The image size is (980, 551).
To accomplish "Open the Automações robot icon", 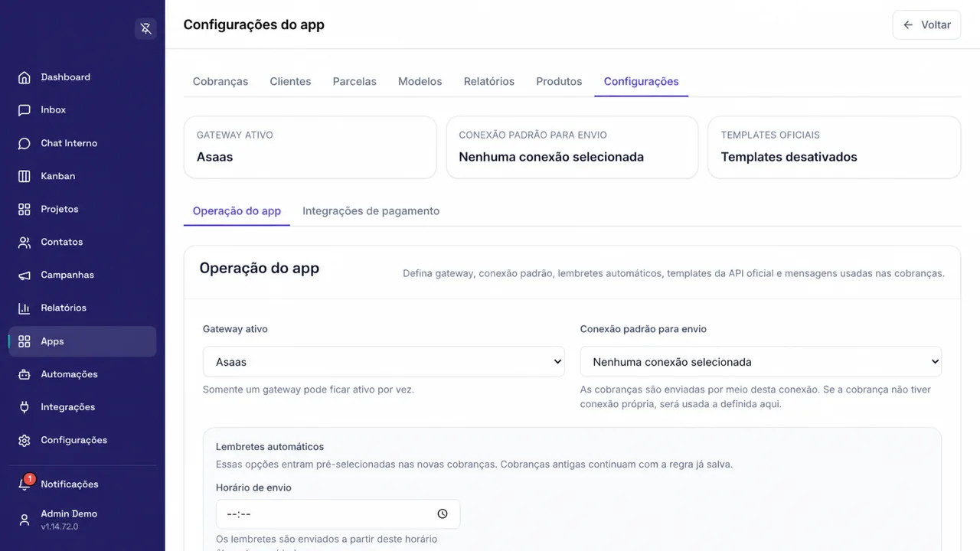I will 24,374.
